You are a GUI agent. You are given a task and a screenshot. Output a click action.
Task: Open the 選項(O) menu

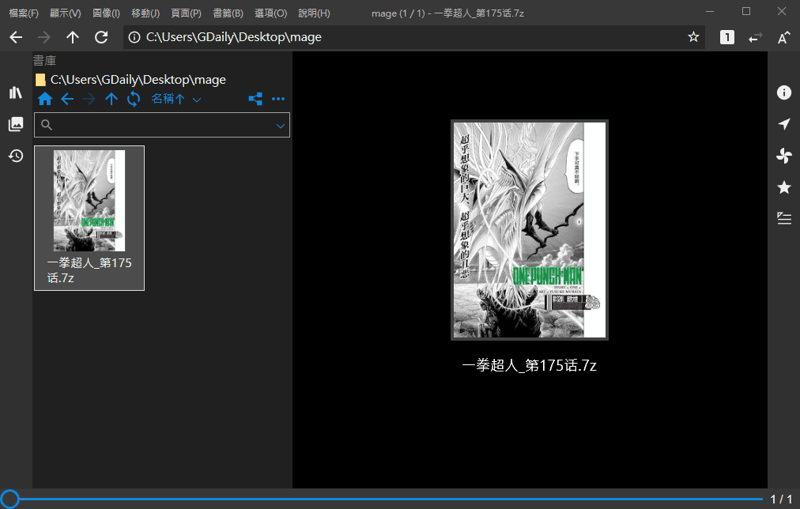pyautogui.click(x=271, y=13)
